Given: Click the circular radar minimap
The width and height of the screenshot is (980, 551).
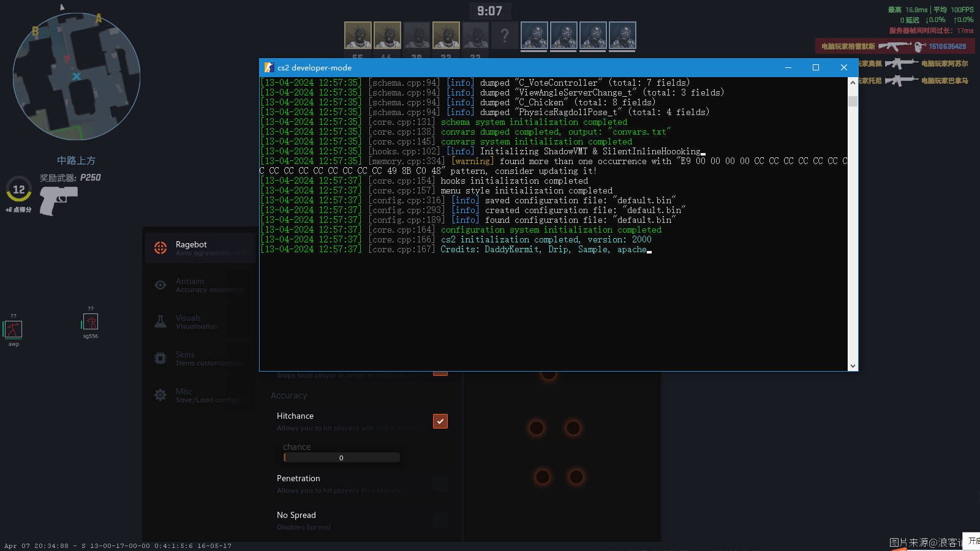Looking at the screenshot, I should click(x=77, y=77).
